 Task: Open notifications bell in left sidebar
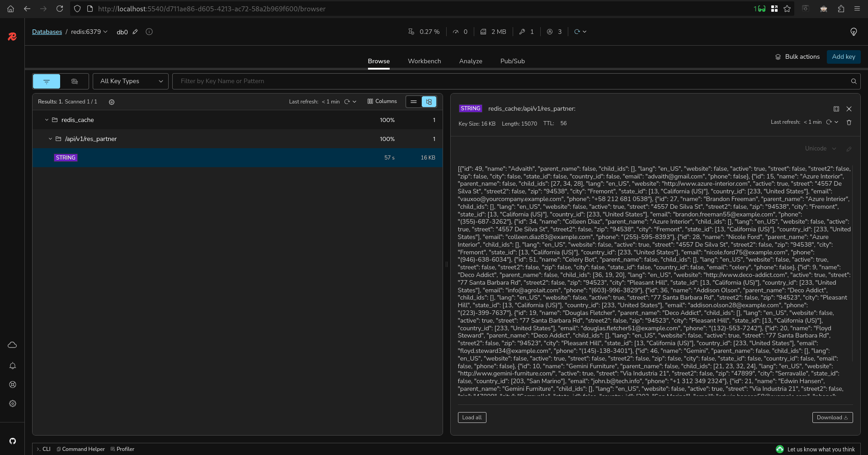12,366
